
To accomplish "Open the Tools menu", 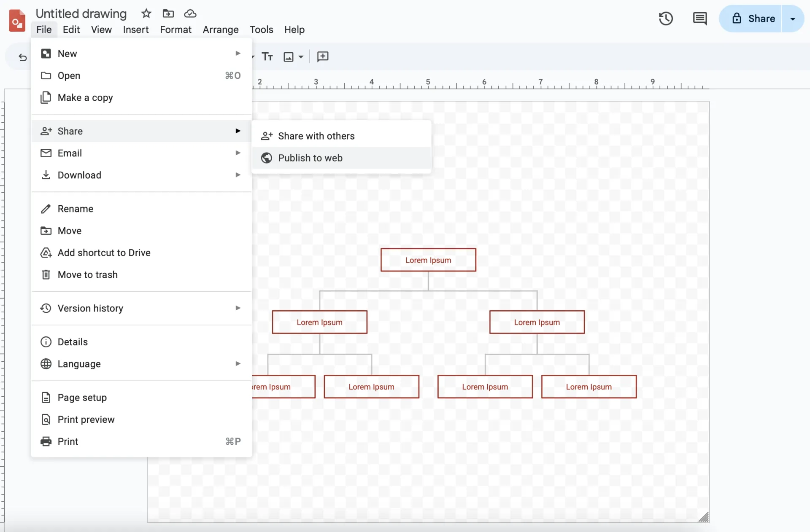I will click(x=261, y=30).
